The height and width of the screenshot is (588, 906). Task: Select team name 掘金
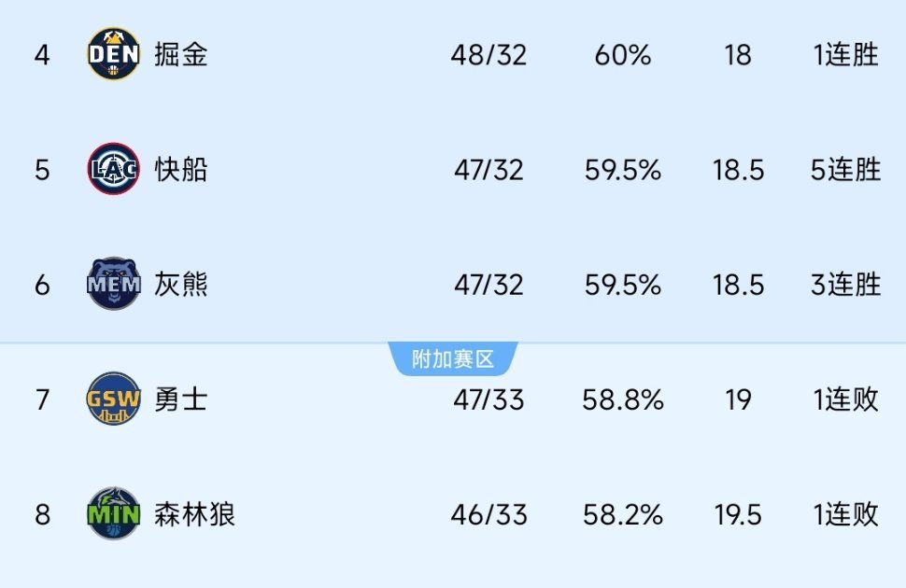[181, 55]
